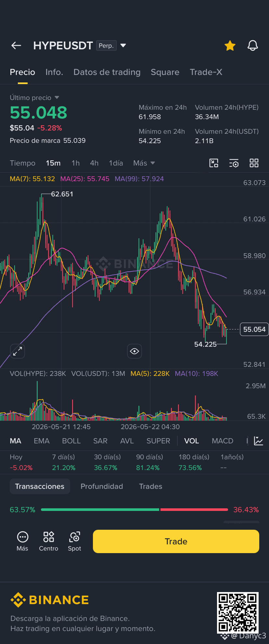Open indicator chart settings icon
Screen dimensions: 269x644
[259, 441]
